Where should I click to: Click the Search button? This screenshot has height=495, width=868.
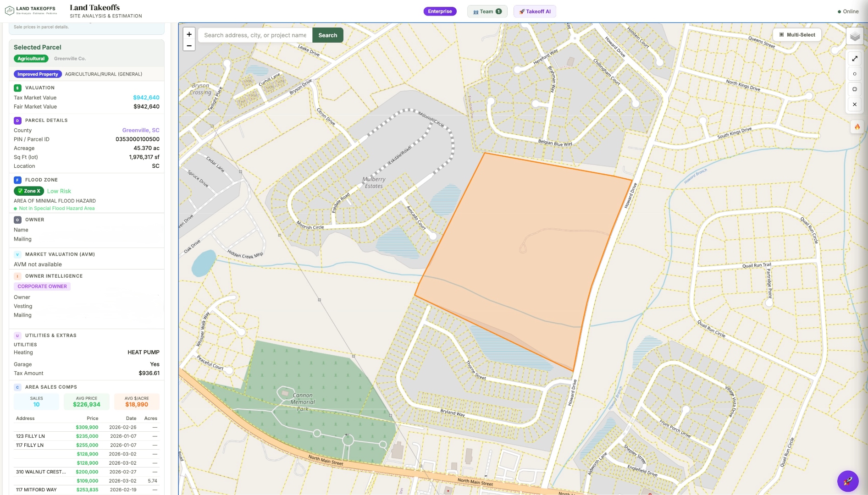coord(327,35)
